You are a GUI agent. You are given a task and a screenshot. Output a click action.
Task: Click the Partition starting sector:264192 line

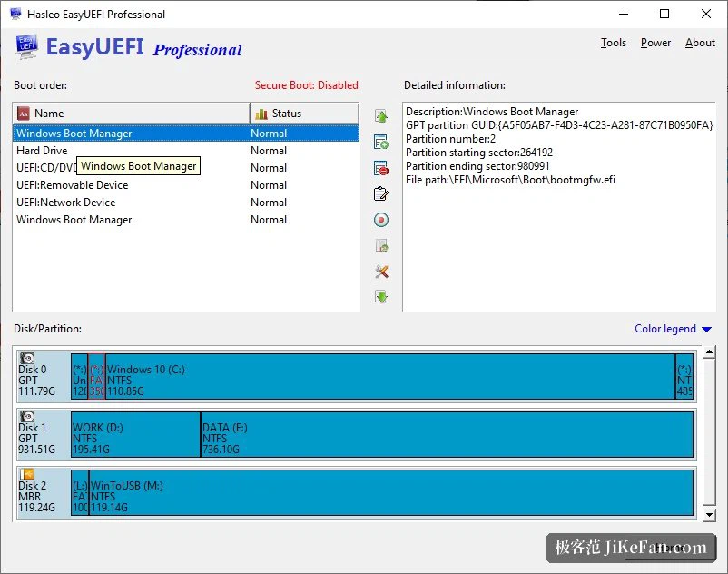479,153
